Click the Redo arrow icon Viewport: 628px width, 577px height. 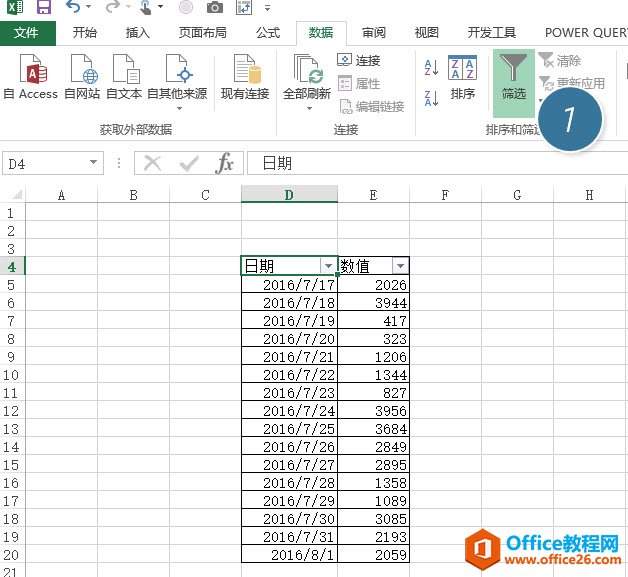(114, 6)
